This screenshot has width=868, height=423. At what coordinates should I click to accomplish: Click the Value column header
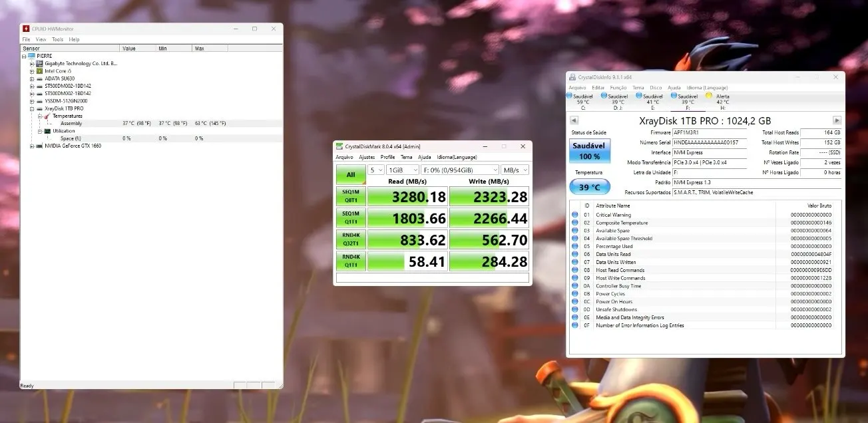coord(137,48)
